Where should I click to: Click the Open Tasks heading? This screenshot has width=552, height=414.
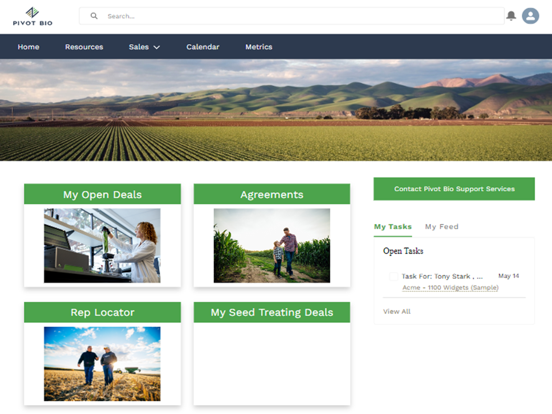403,251
